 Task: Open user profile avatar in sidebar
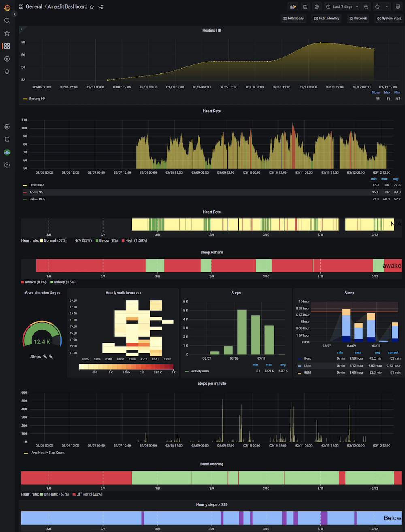pos(7,152)
